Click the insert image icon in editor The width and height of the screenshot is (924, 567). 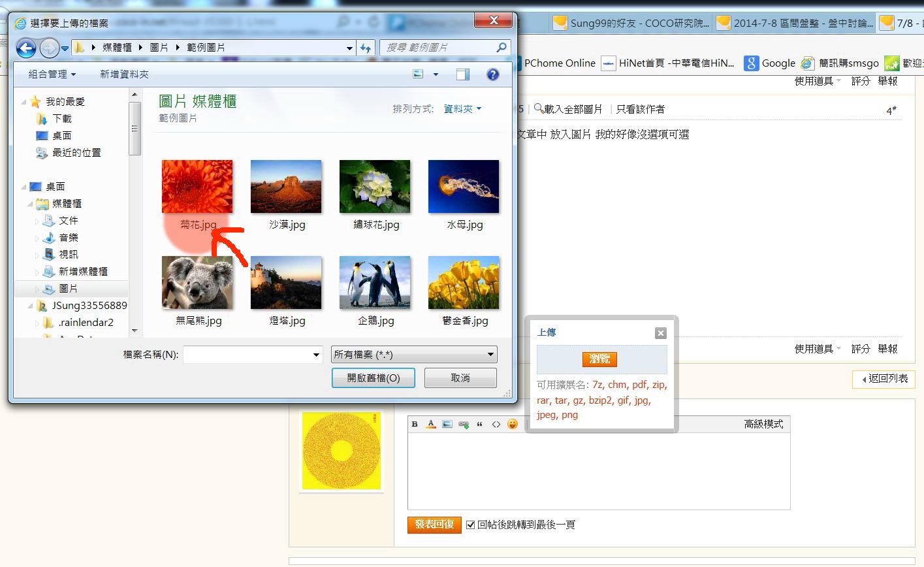447,424
